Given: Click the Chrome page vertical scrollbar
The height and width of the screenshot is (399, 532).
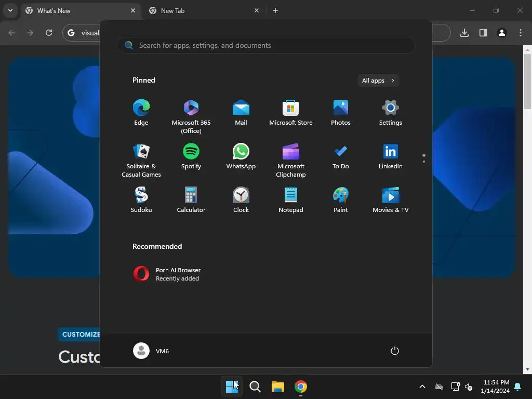Looking at the screenshot, I should (527, 82).
